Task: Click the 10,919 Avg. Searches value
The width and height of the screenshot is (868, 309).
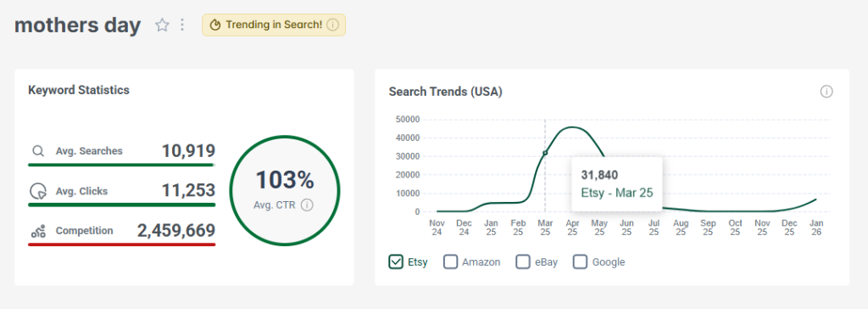Action: pos(188,151)
